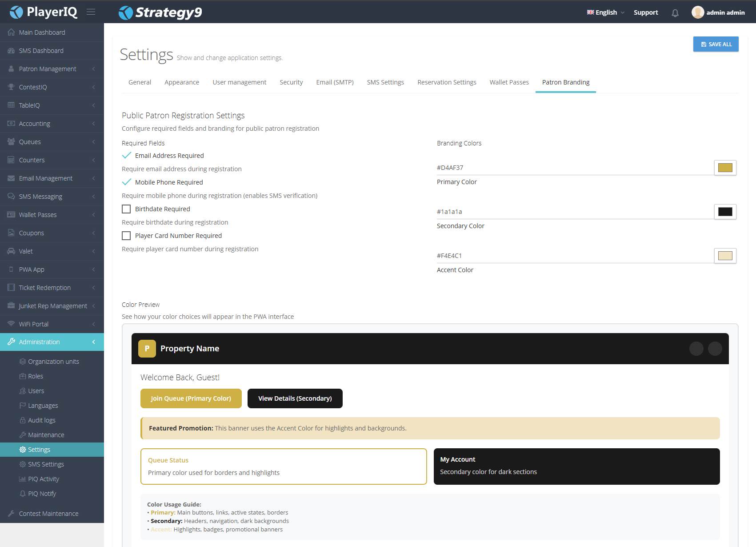Screen dimensions: 756x547
Task: Click the Accent Color hex input field
Action: point(573,256)
